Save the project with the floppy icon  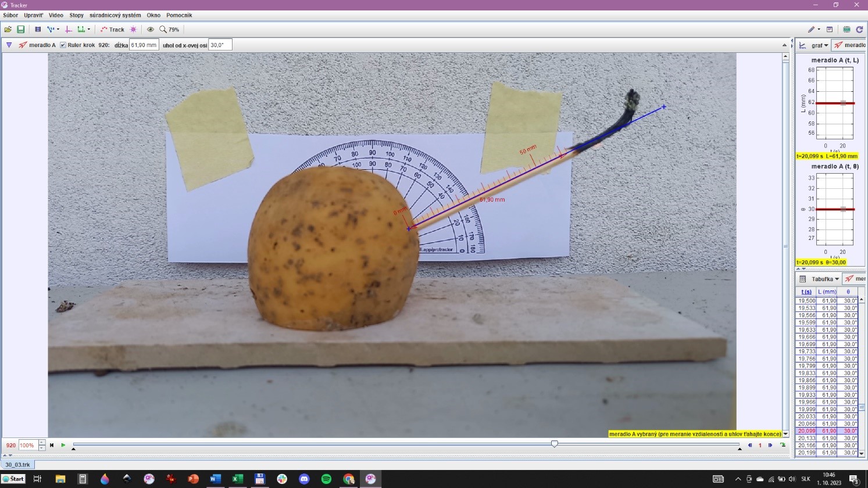pyautogui.click(x=20, y=30)
